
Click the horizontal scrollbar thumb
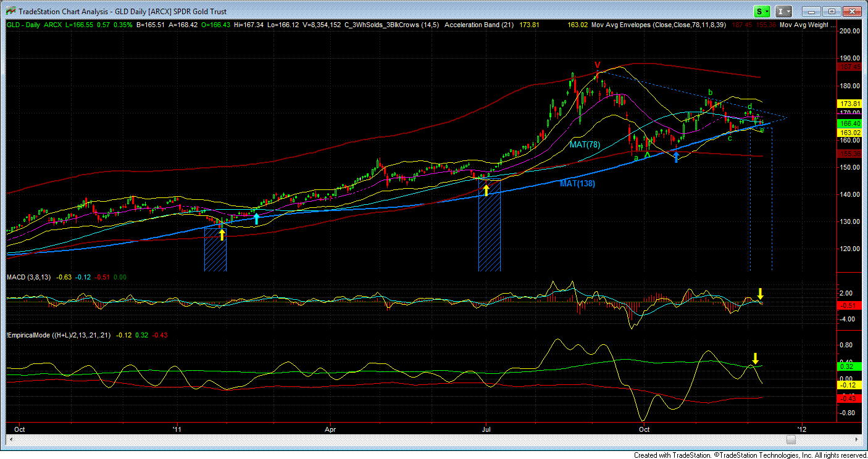pyautogui.click(x=791, y=439)
